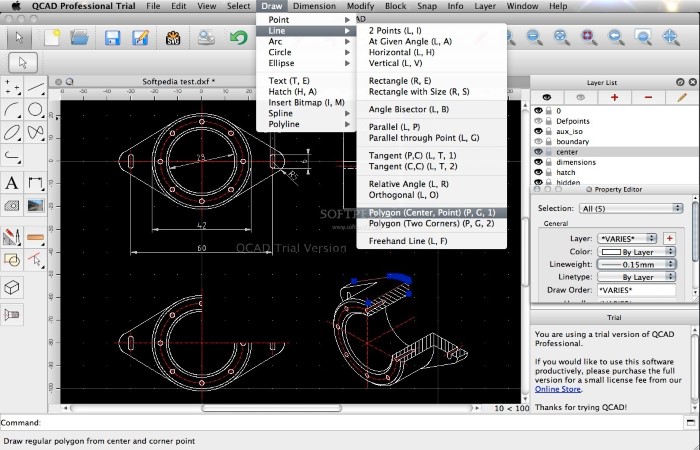Choose Freehand Line (L, F) menu entry
Screen dimensions: 700x450
tap(432, 241)
